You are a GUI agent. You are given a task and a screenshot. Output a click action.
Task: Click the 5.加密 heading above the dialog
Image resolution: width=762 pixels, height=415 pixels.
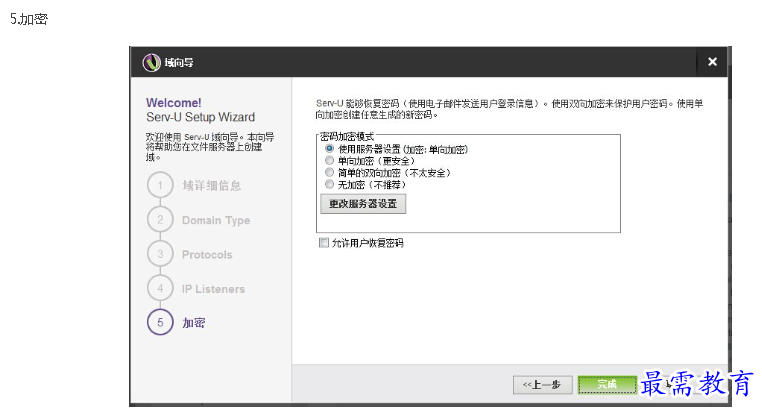click(29, 19)
